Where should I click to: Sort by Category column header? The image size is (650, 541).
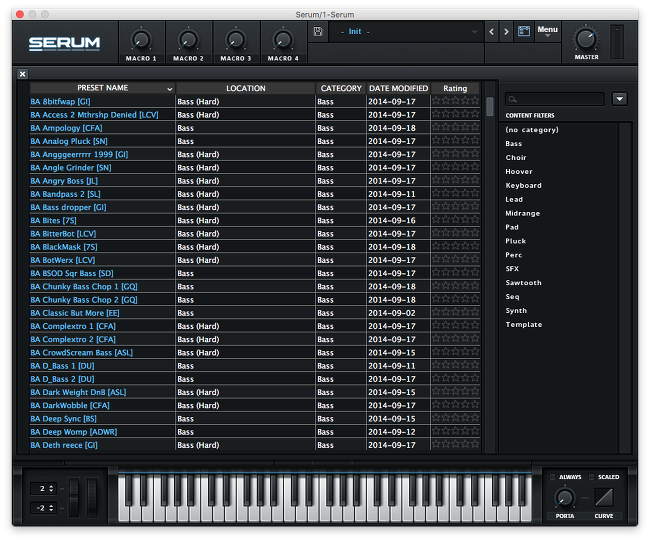(x=341, y=88)
